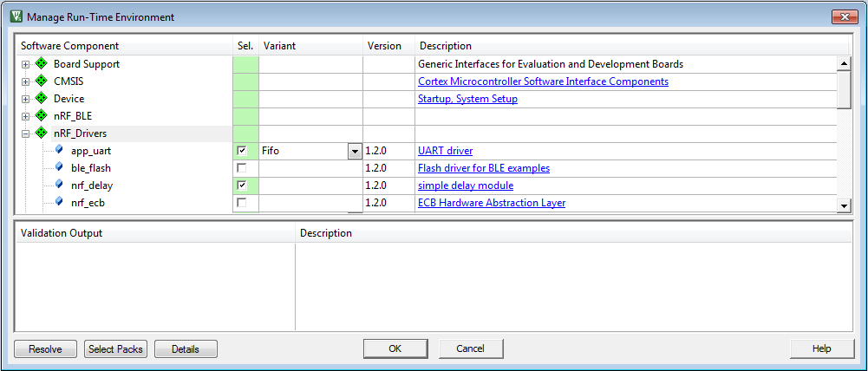Viewport: 868px width, 371px height.
Task: Select the Device tree row
Action: 69,99
